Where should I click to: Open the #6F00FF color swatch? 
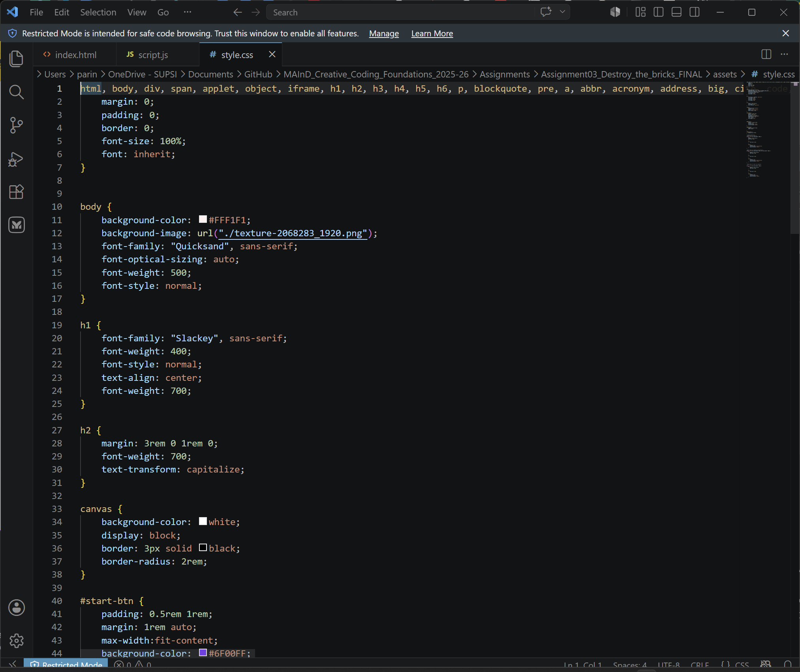tap(203, 653)
